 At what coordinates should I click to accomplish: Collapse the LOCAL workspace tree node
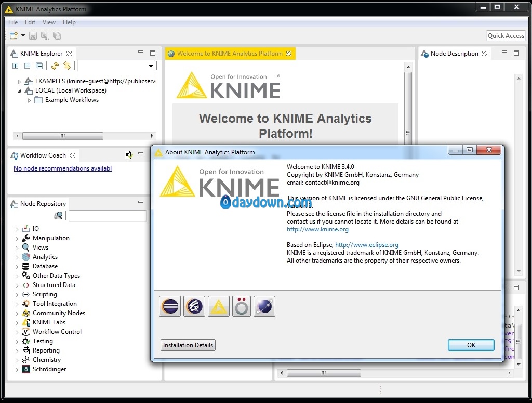click(19, 91)
